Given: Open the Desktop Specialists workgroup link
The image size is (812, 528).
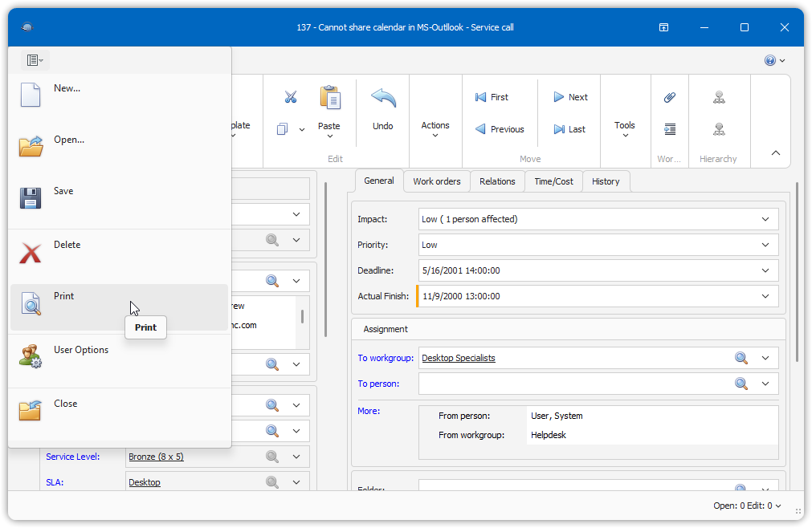Looking at the screenshot, I should tap(459, 358).
